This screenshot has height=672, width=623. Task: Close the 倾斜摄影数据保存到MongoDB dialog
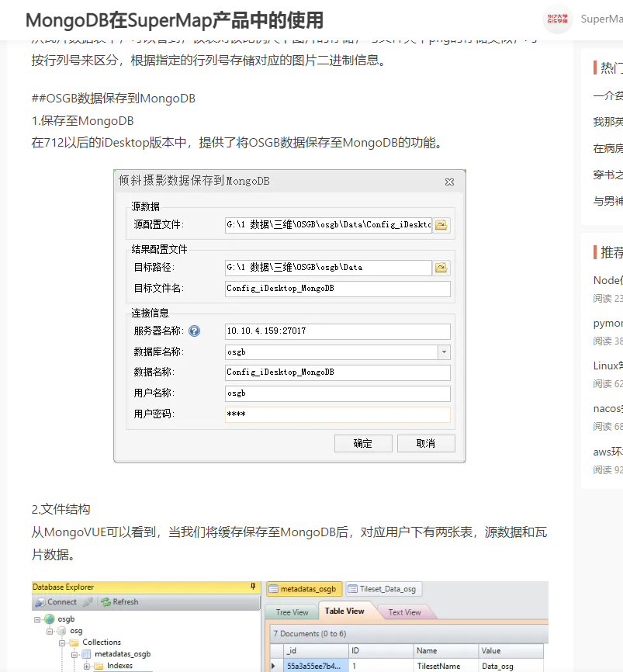point(449,182)
